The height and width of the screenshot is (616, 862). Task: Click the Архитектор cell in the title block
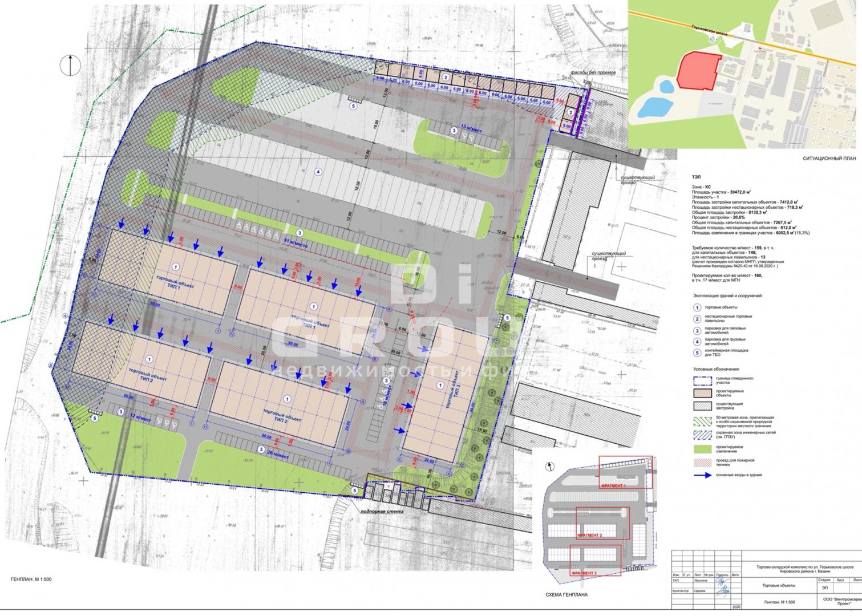[681, 591]
